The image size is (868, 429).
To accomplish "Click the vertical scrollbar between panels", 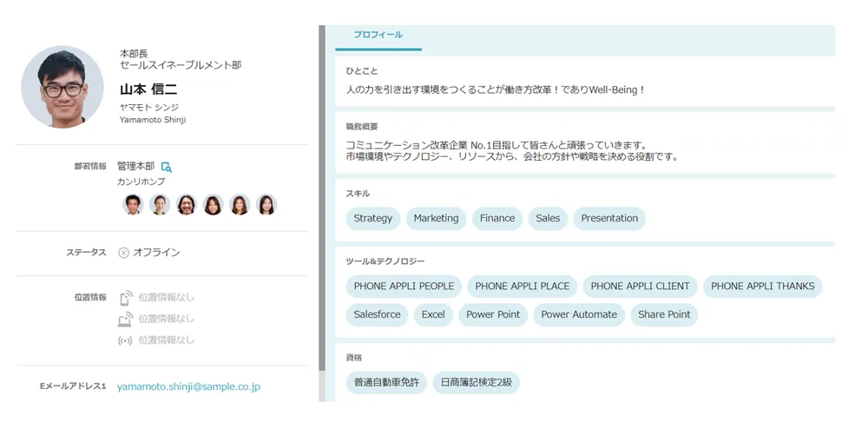I will [x=322, y=217].
